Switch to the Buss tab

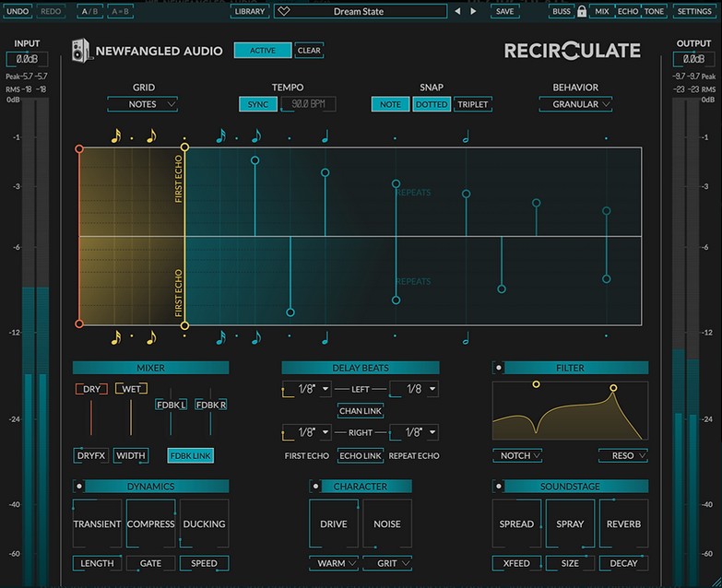[x=562, y=11]
